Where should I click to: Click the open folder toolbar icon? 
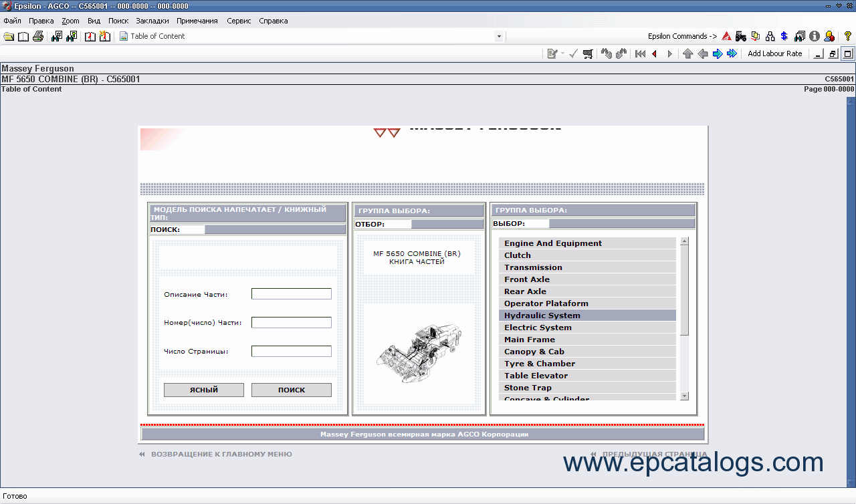(9, 36)
